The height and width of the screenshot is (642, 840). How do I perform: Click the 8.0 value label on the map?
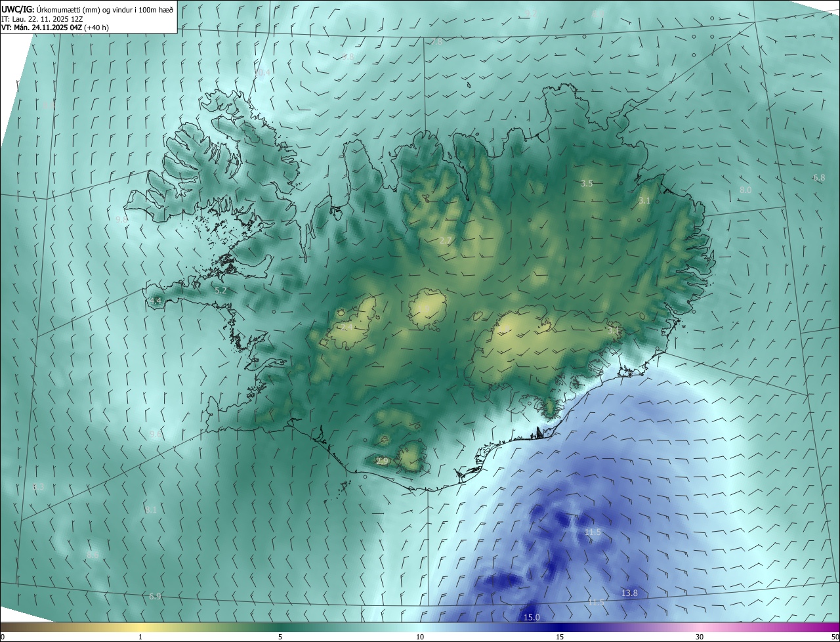[x=745, y=190]
